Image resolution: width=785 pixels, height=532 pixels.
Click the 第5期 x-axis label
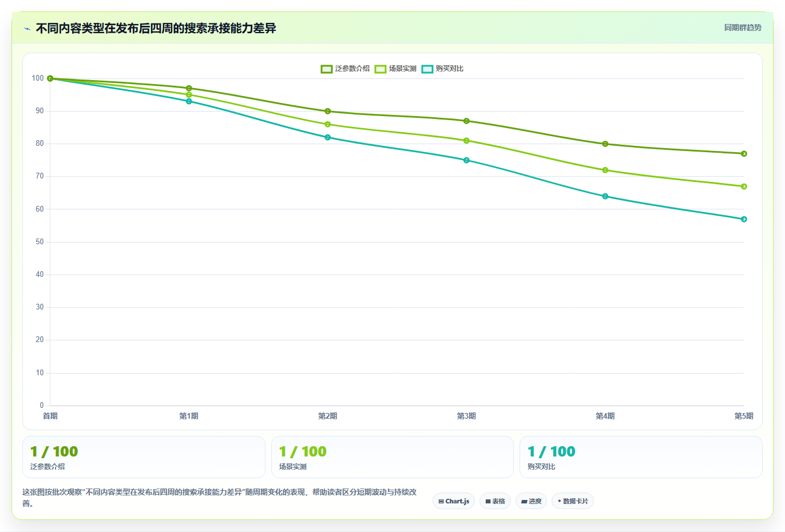point(744,416)
